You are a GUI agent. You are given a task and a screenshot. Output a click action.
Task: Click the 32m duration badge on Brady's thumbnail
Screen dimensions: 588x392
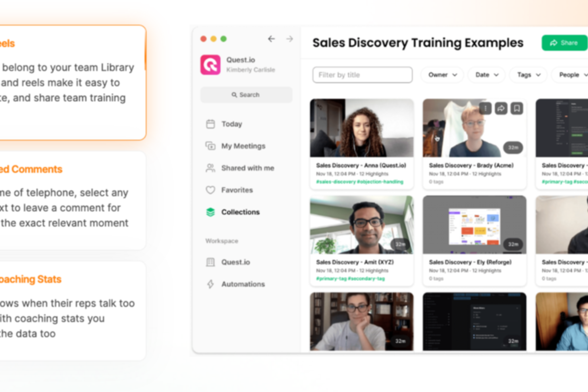[x=513, y=148]
